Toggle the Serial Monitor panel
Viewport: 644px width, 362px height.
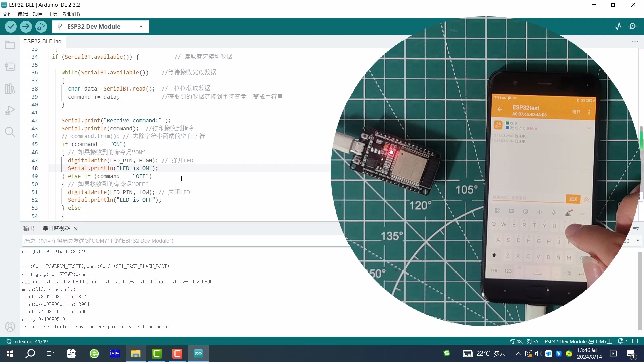click(x=634, y=26)
